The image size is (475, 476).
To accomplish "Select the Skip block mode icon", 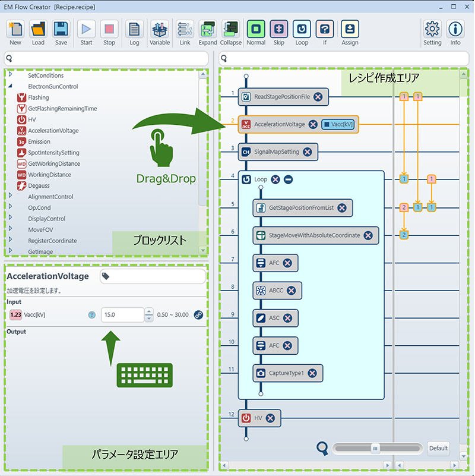I will [278, 30].
